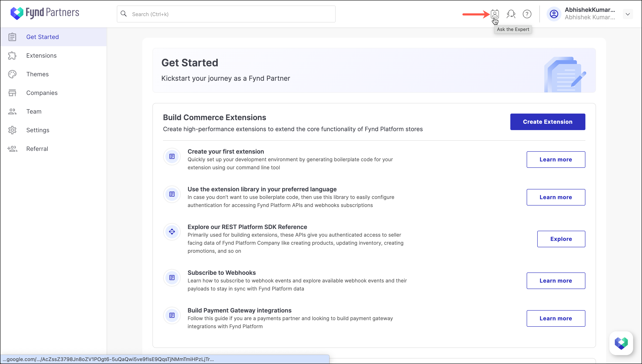Click the Fynd Partners logo
642x364 pixels.
[x=45, y=13]
